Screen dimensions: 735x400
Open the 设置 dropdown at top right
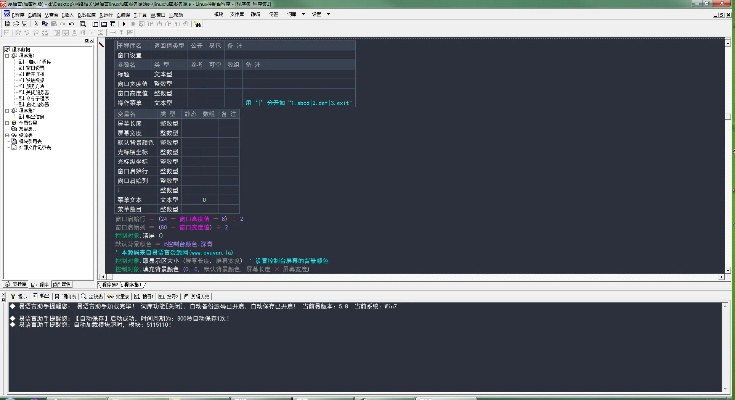tap(317, 15)
